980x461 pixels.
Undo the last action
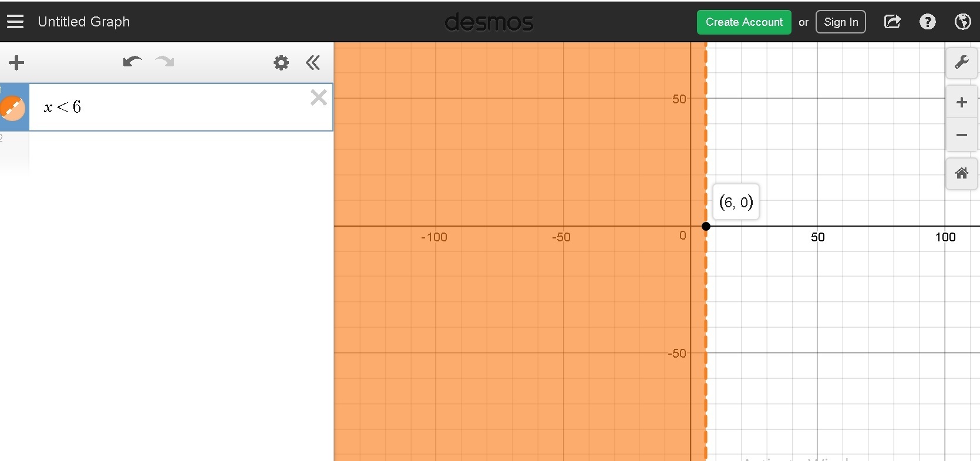point(132,62)
